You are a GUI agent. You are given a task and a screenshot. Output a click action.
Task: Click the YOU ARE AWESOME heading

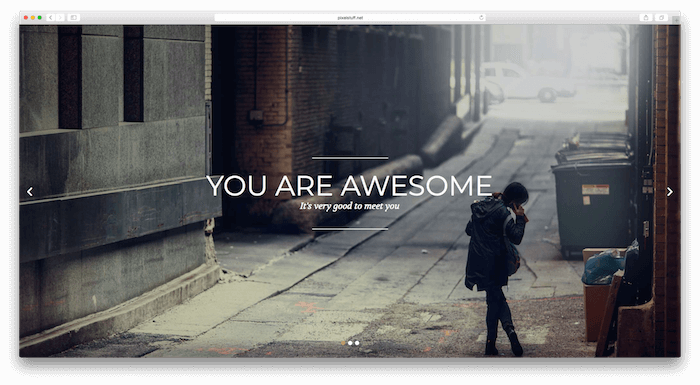(349, 185)
